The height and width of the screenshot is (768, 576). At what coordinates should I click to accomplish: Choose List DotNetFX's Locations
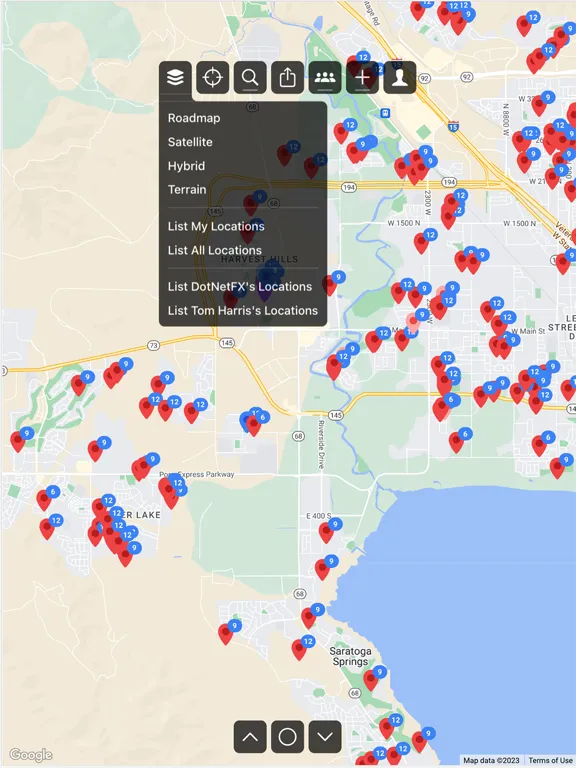pos(240,287)
